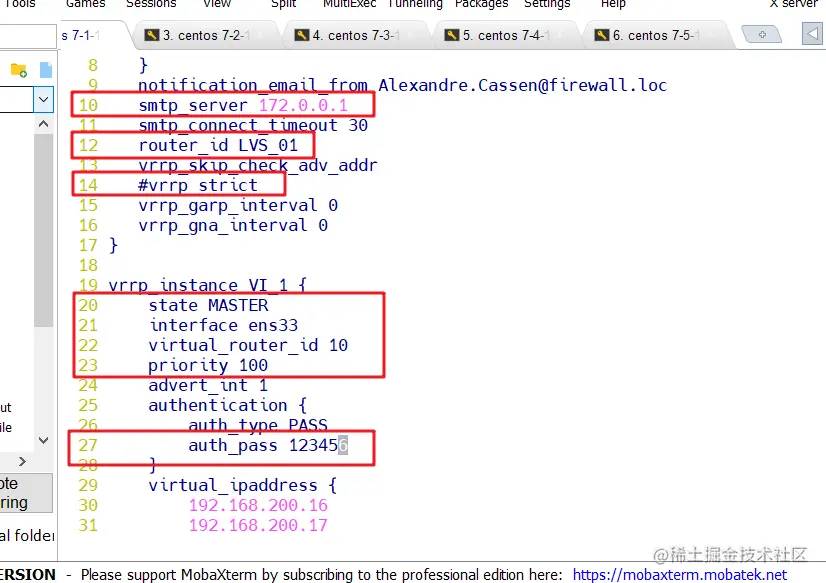826x583 pixels.
Task: Click the sidebar vertical scrollbar thumb
Action: point(44,230)
